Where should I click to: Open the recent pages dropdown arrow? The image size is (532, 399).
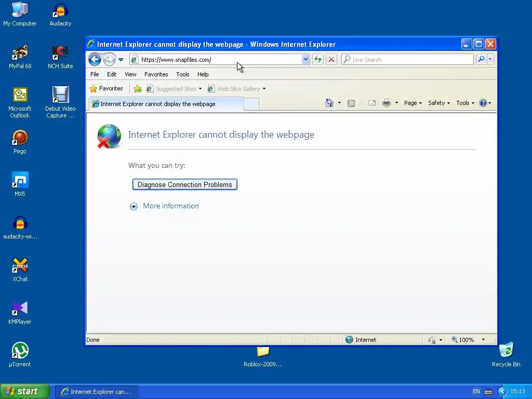[121, 60]
